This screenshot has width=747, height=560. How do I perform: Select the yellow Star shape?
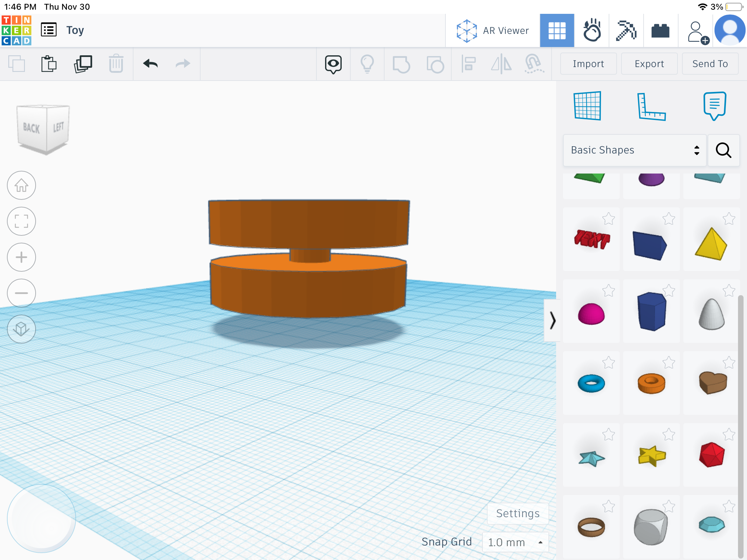[x=651, y=455]
